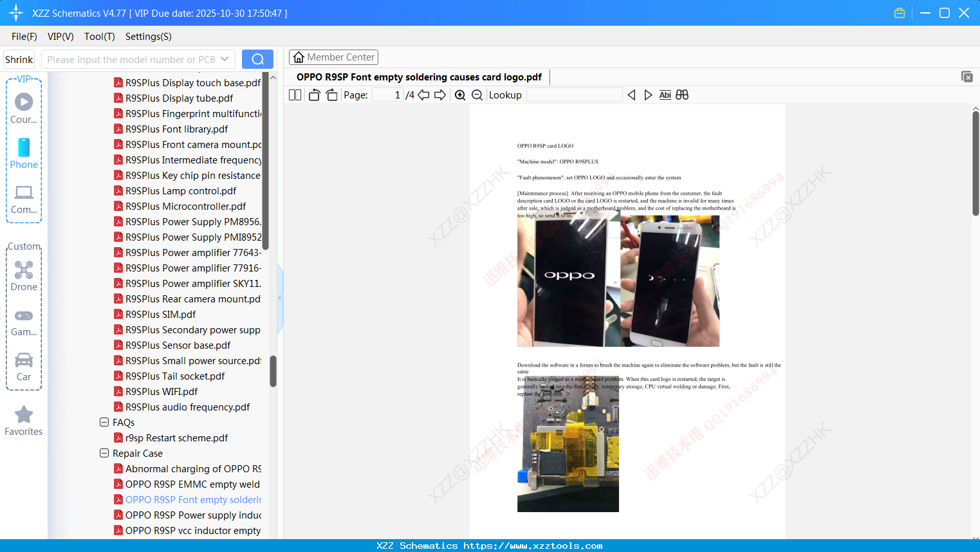Click the page number input field

[388, 95]
